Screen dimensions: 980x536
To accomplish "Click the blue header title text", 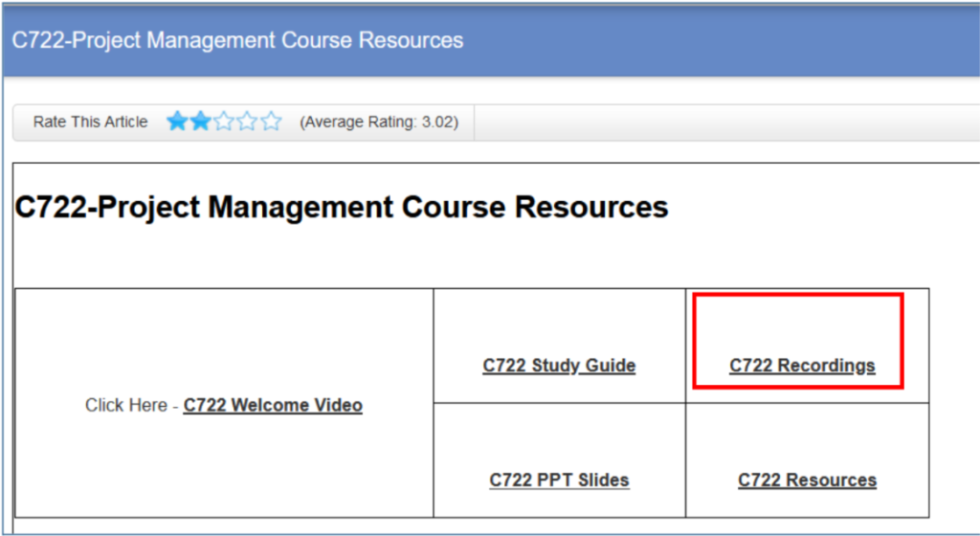I will 237,40.
